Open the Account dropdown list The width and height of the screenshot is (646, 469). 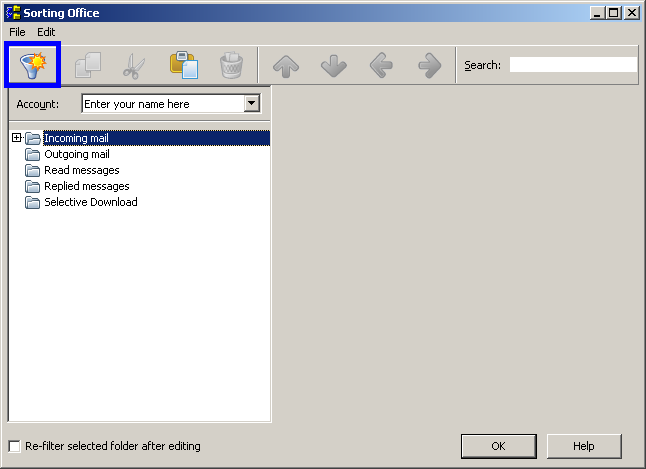(251, 103)
